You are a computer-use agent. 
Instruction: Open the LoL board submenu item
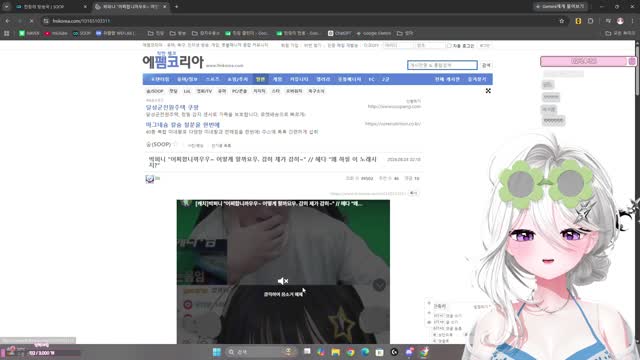coord(187,91)
